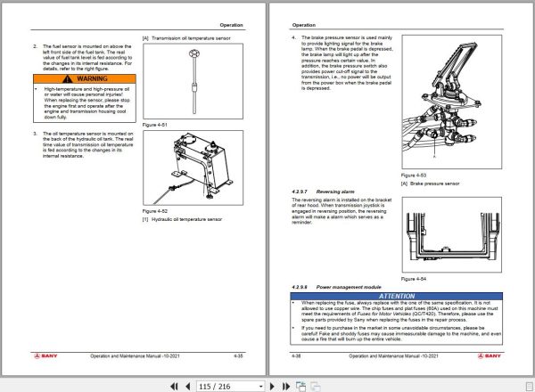Open the page layout icon at bottom right

529,386
